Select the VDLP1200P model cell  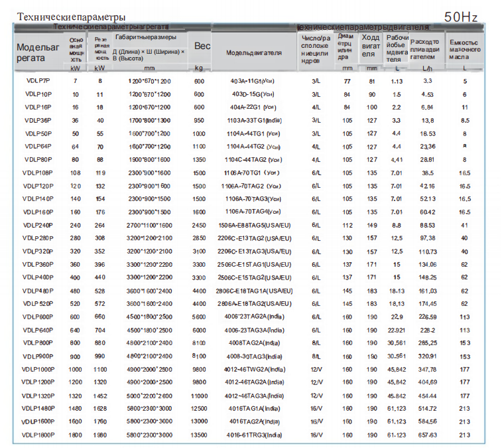38,382
